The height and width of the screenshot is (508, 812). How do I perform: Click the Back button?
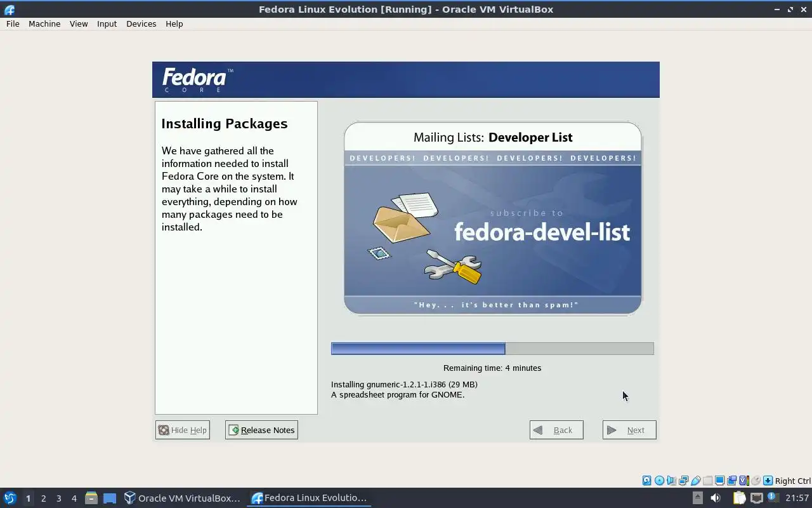point(556,430)
